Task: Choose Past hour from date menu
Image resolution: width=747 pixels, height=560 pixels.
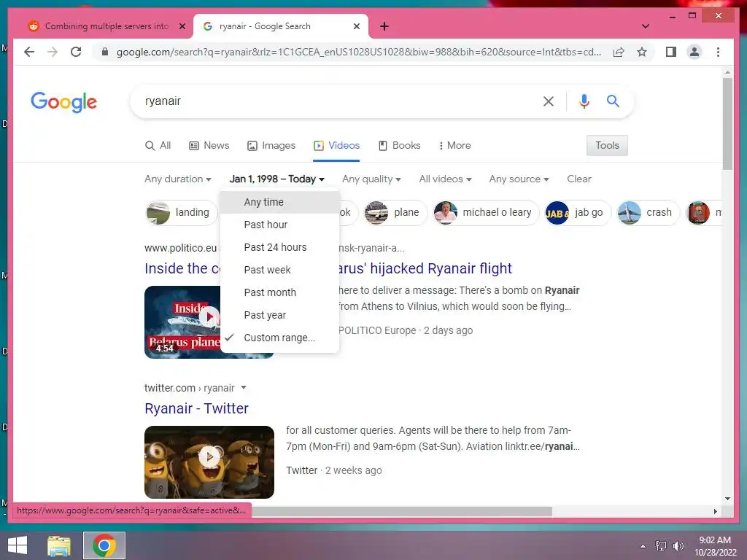Action: 279,225
